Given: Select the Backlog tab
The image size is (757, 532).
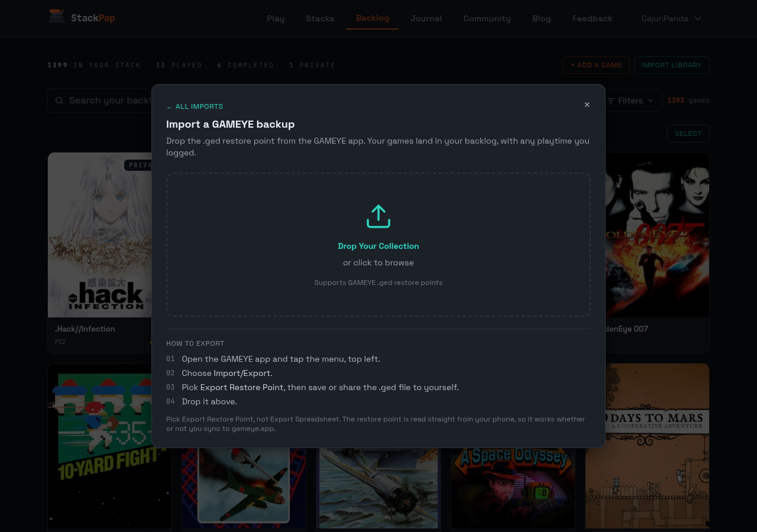Looking at the screenshot, I should pyautogui.click(x=373, y=18).
